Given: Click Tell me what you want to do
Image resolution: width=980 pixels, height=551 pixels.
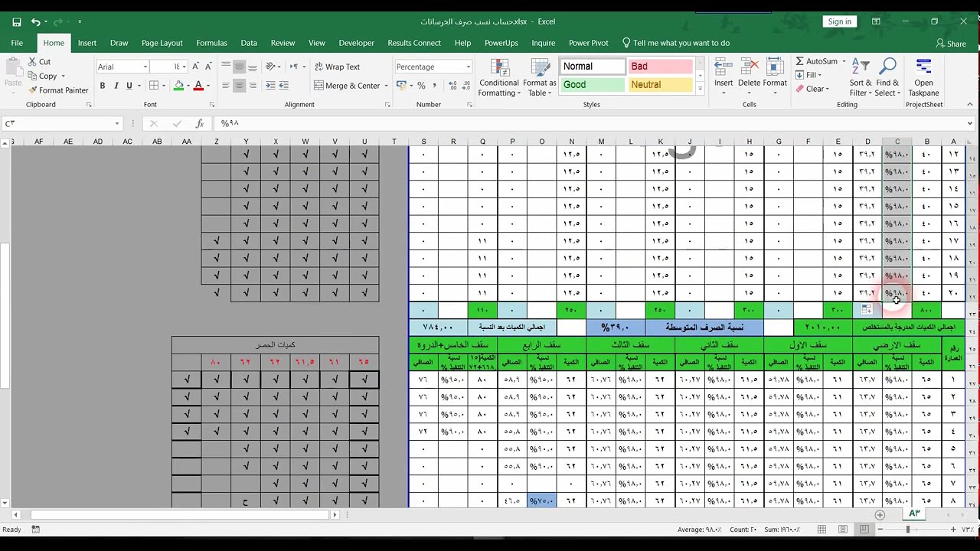Looking at the screenshot, I should pos(676,43).
